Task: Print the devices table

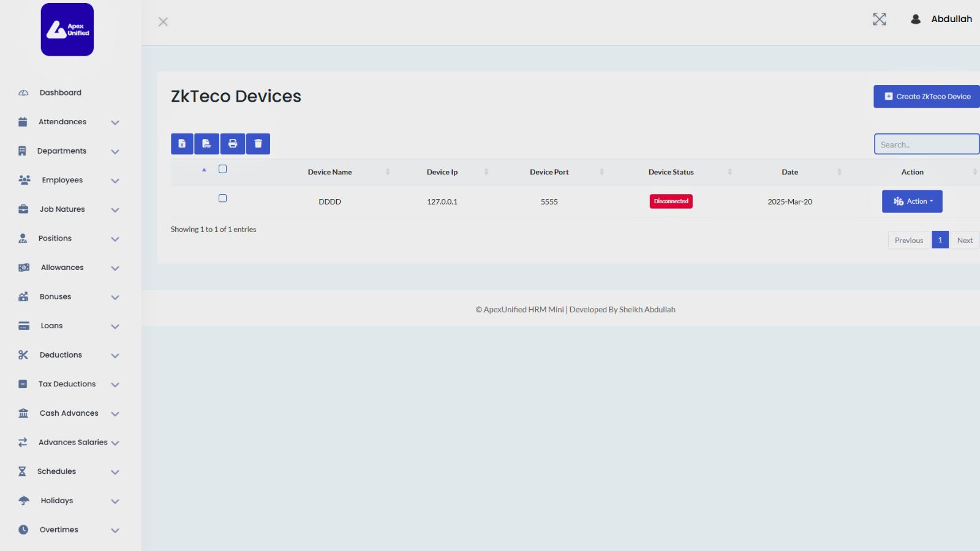Action: [233, 144]
